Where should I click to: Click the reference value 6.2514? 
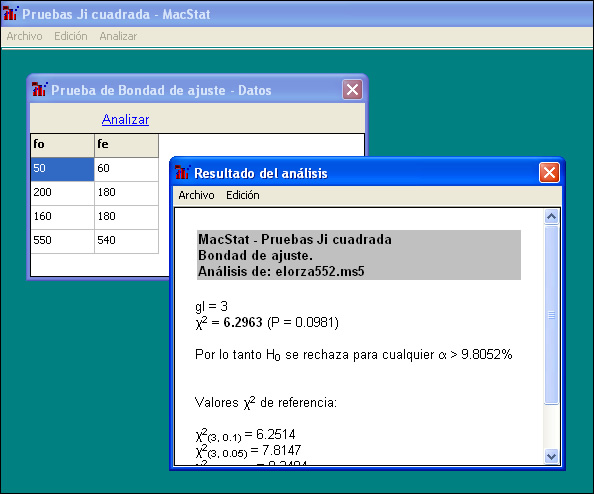pos(276,434)
